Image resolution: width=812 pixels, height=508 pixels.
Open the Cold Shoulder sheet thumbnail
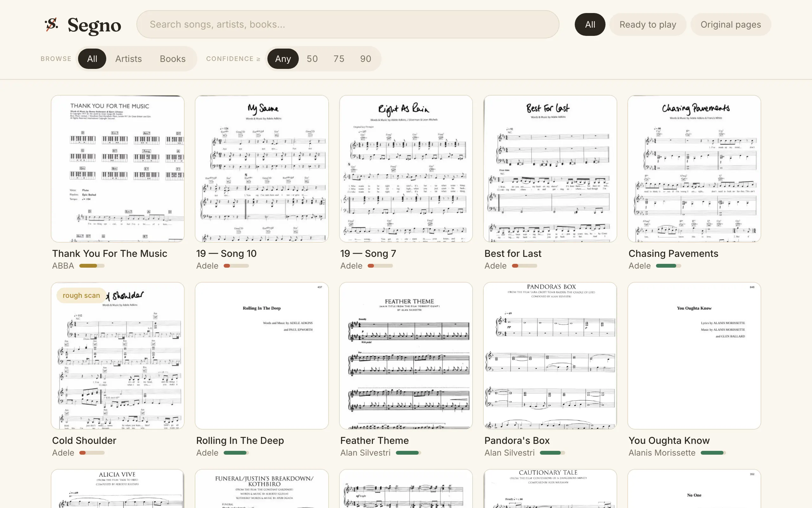[x=118, y=356]
